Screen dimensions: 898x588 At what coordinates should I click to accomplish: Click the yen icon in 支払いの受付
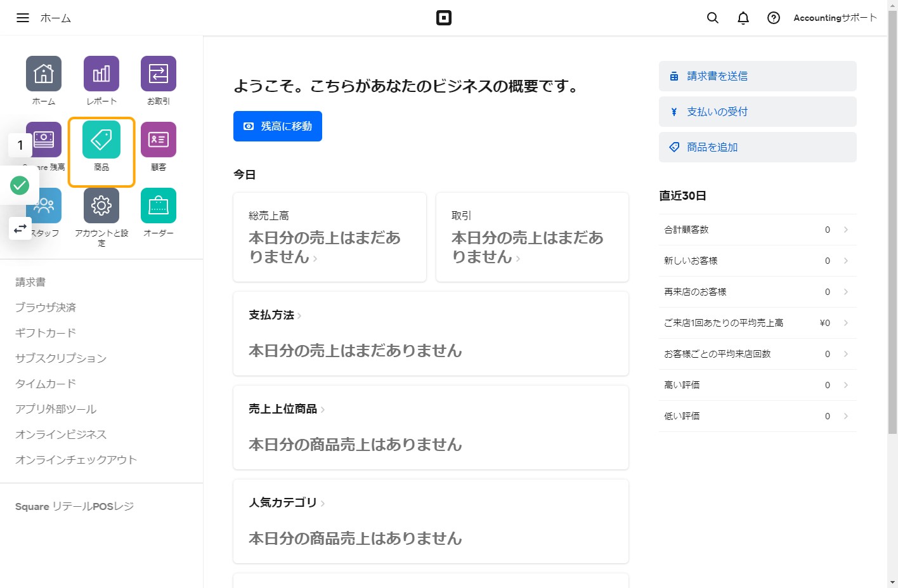coord(674,112)
